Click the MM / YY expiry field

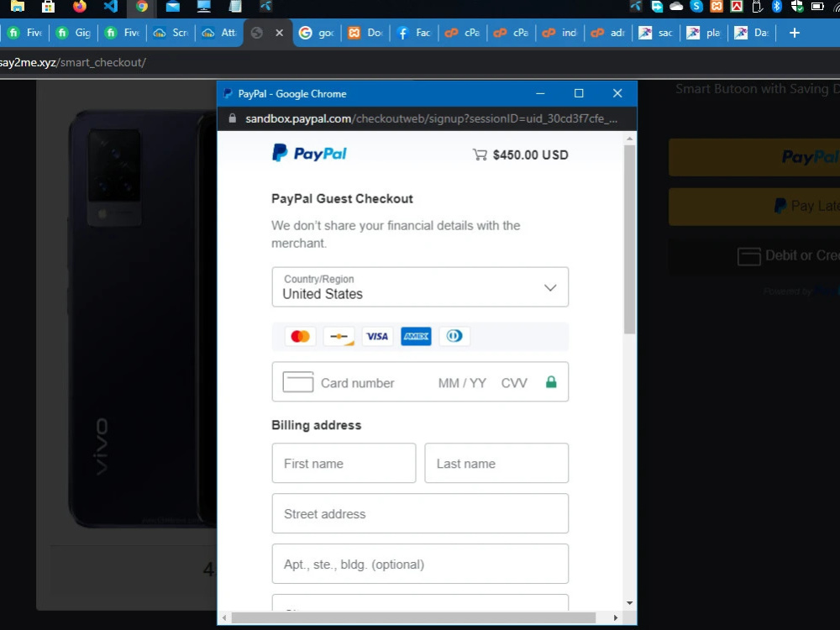(x=462, y=383)
